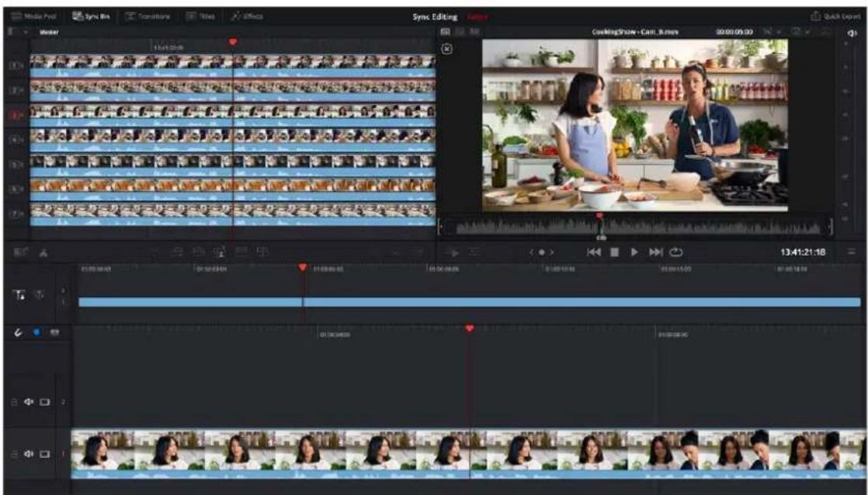Select camera 6 angle in Sync Bin
Screen dimensions: 868x495
point(16,189)
